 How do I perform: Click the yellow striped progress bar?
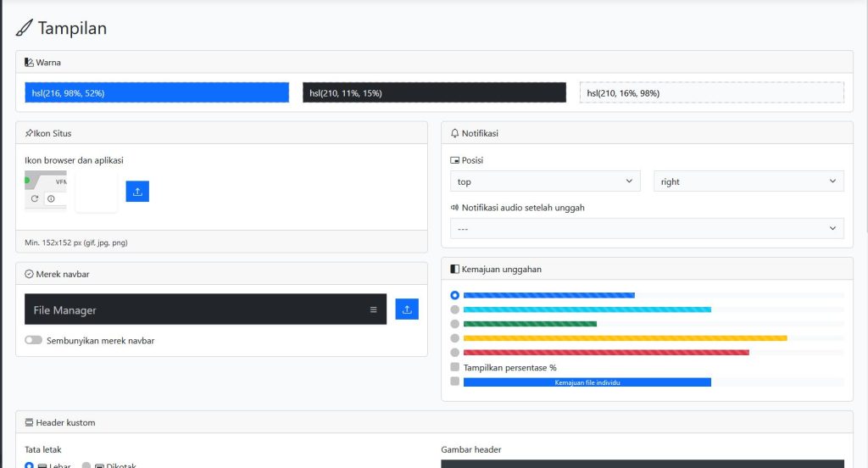pos(625,337)
